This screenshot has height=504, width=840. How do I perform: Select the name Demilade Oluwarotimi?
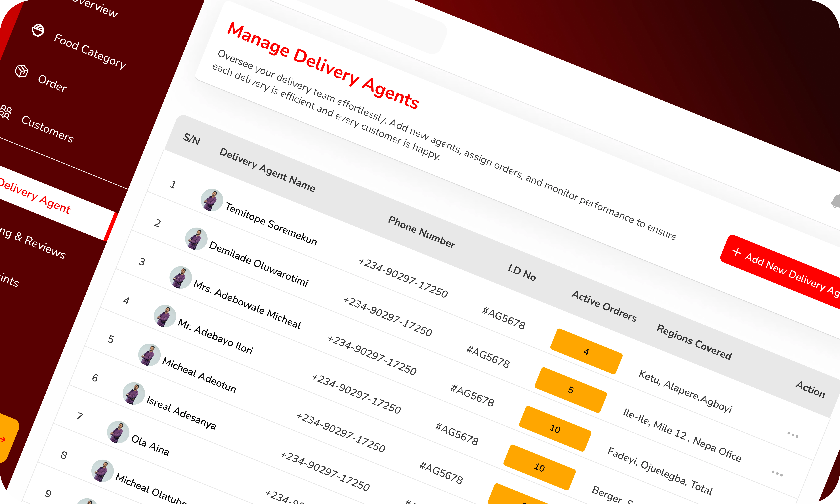tap(259, 264)
